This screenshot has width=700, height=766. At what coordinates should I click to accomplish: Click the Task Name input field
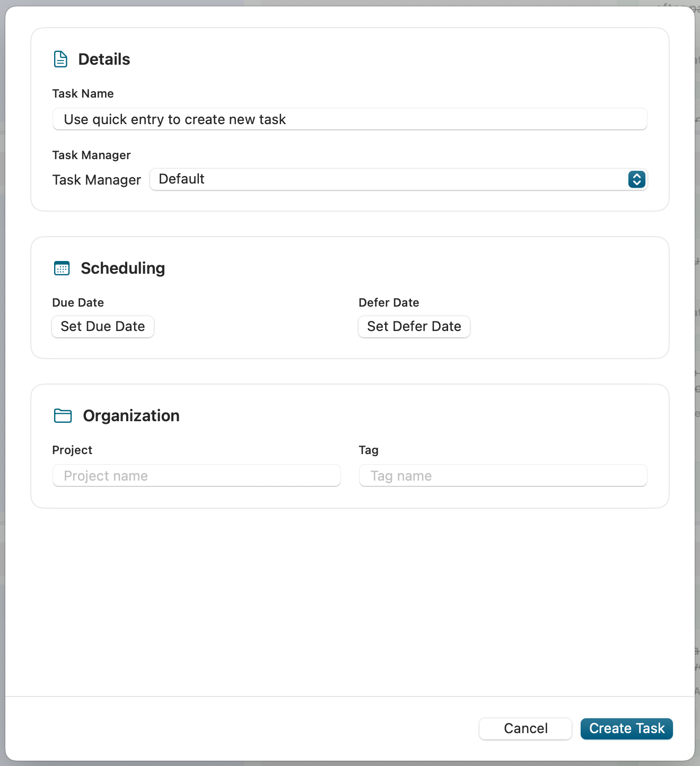tap(350, 119)
